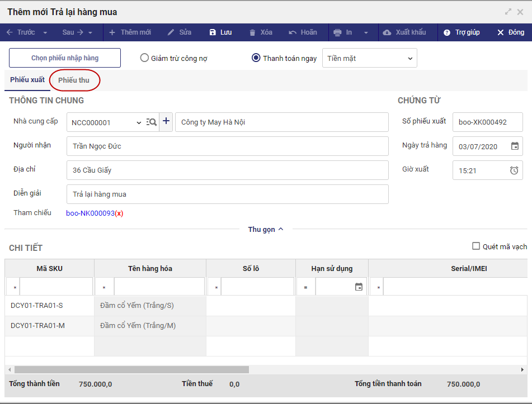
Task: Open clock picker for Giờ xuất
Action: [x=514, y=170]
